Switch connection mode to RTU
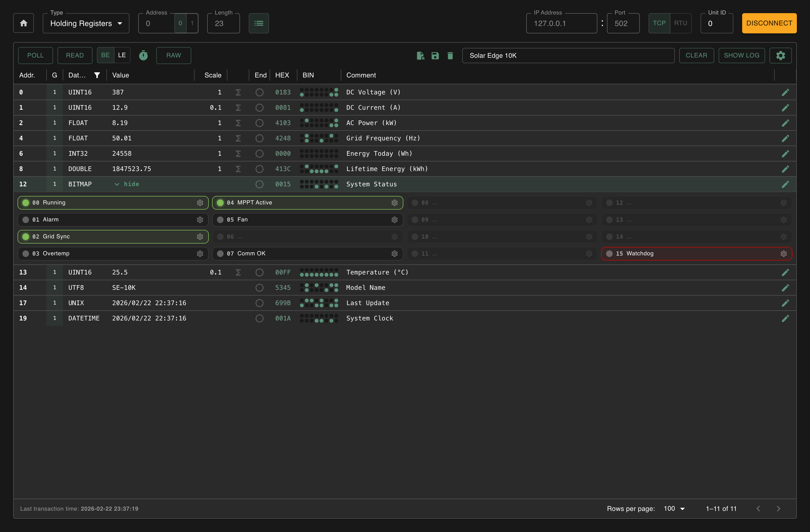 point(681,23)
